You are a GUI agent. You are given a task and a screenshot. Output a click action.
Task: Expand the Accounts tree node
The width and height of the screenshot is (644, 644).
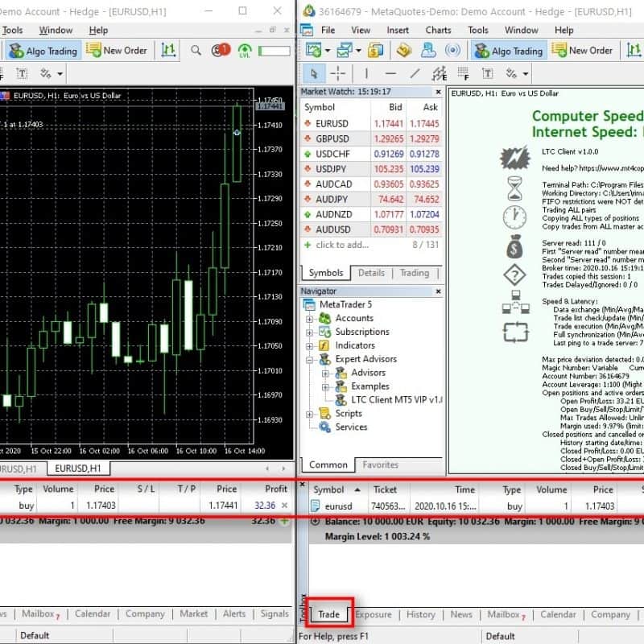[x=310, y=319]
